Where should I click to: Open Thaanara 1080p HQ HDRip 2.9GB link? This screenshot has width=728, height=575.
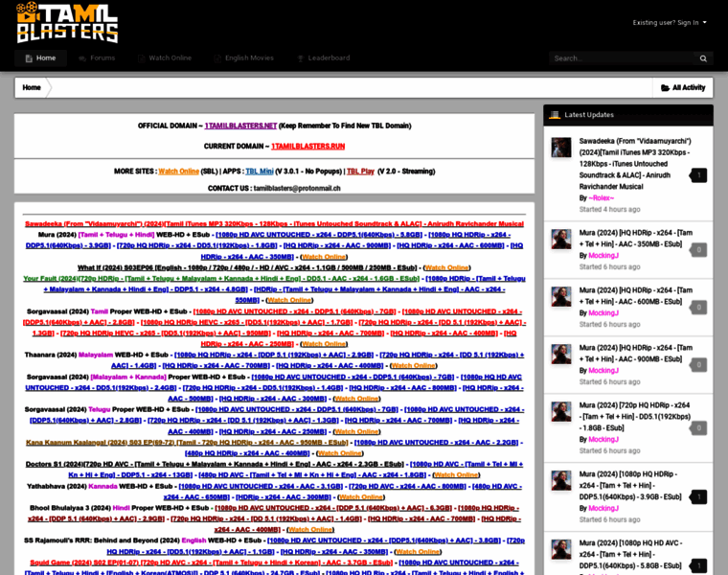pyautogui.click(x=274, y=355)
